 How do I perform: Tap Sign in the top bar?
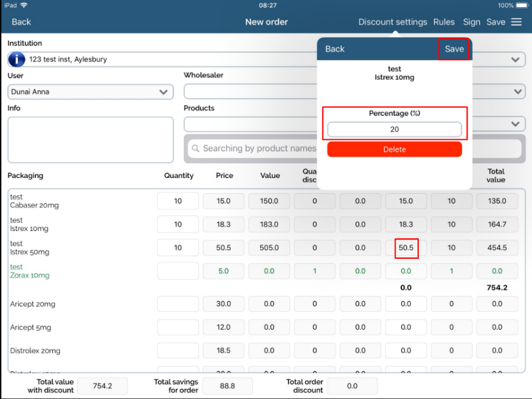(471, 22)
